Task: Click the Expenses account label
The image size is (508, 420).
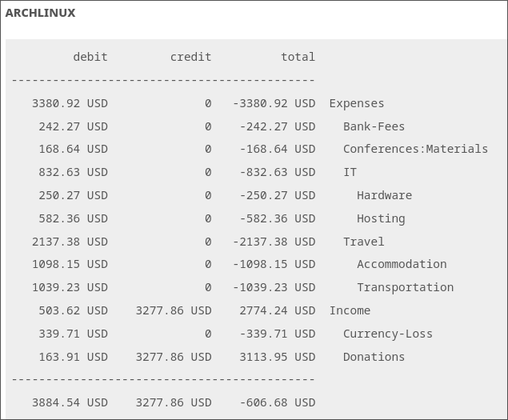Action: click(x=356, y=104)
